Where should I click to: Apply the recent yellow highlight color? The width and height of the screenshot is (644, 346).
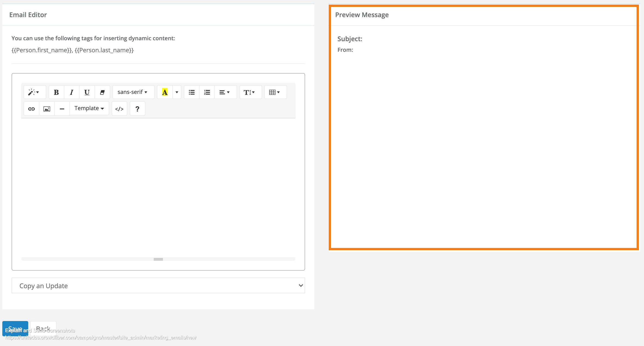165,92
